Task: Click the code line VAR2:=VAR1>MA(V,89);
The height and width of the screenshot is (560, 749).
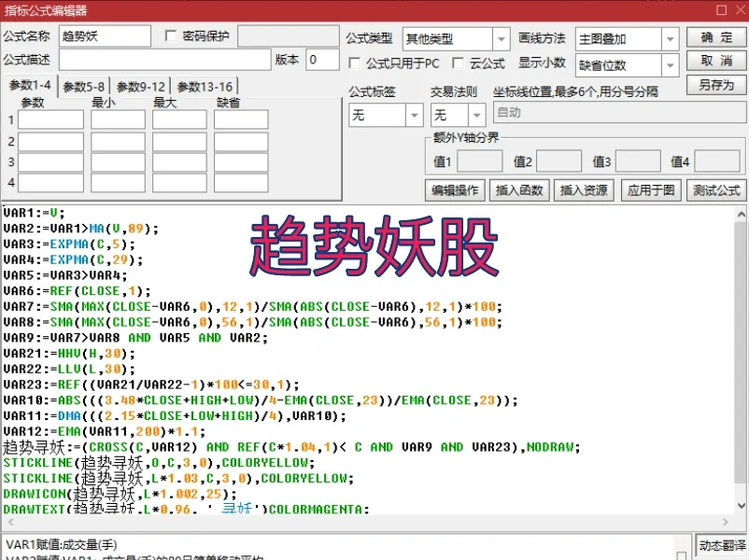Action: click(80, 229)
